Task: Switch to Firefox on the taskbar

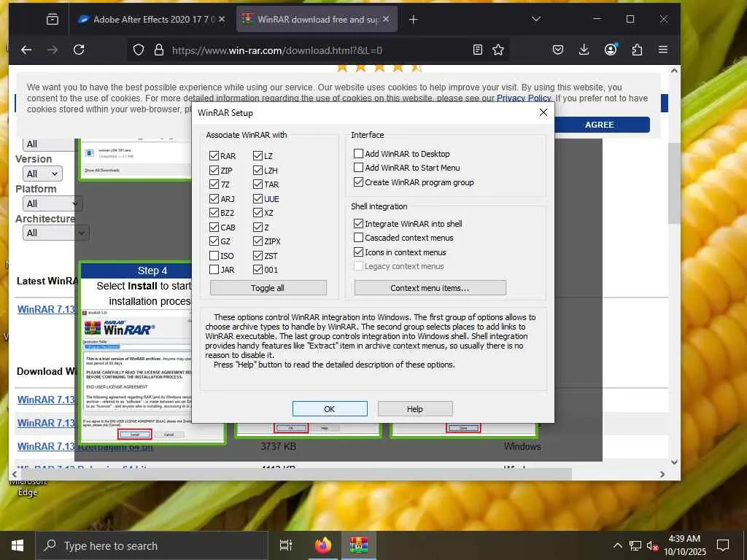Action: (x=323, y=545)
